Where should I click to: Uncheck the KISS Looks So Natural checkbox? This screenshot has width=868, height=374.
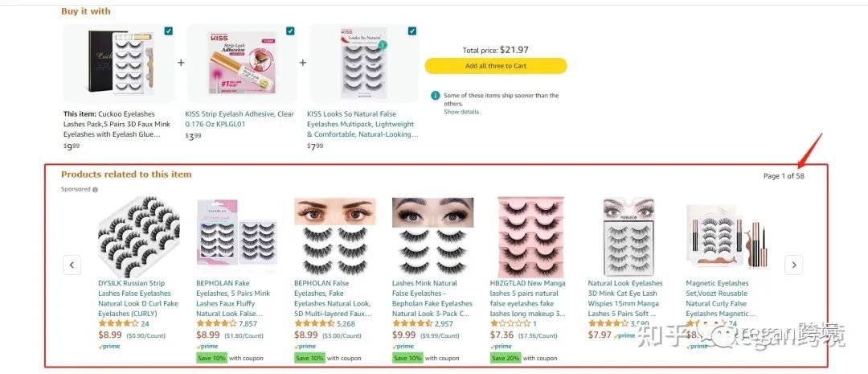(411, 31)
